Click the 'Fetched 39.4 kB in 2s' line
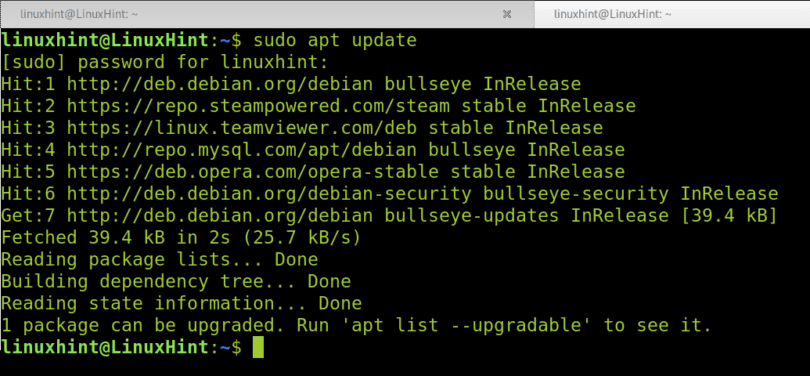The width and height of the screenshot is (810, 376). click(181, 238)
